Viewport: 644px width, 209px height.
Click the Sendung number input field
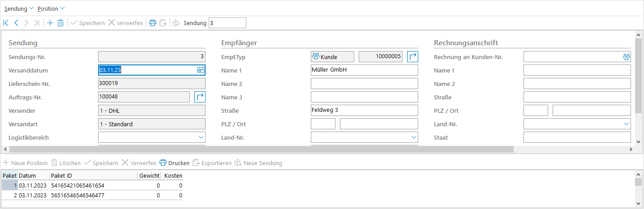point(227,23)
